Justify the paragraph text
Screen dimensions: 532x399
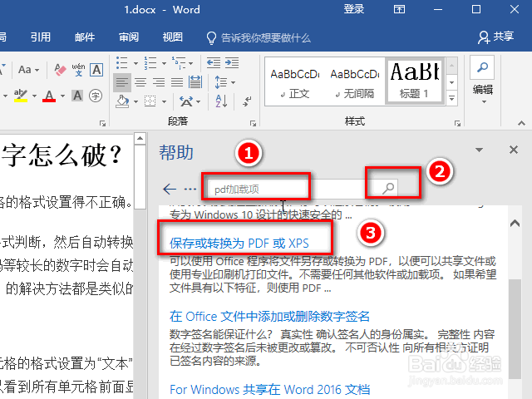click(x=177, y=82)
